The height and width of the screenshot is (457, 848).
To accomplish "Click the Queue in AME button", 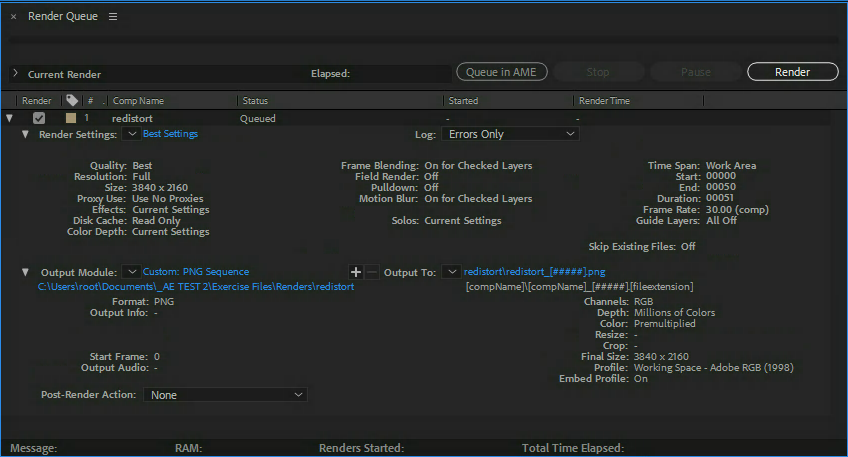I will tap(501, 72).
